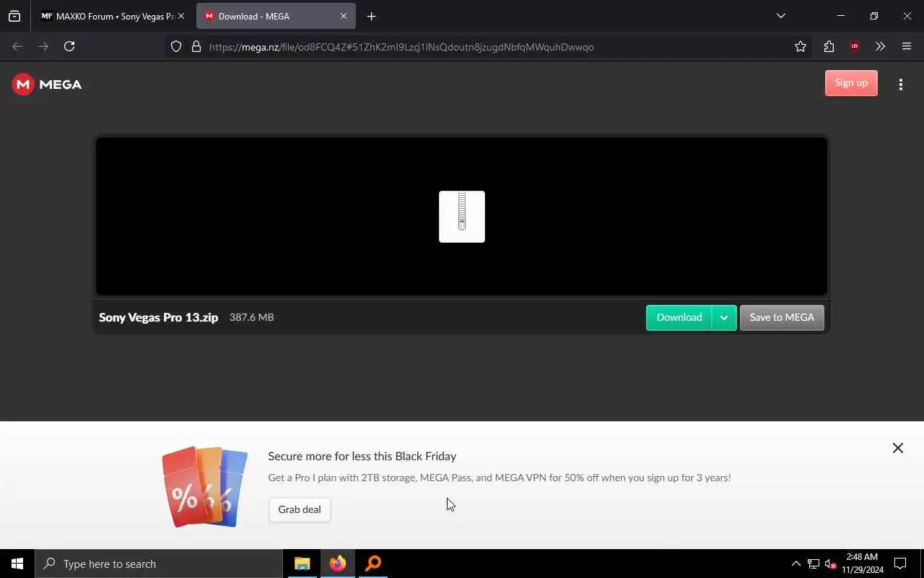Click the Sign up button
The image size is (924, 578).
tap(851, 83)
